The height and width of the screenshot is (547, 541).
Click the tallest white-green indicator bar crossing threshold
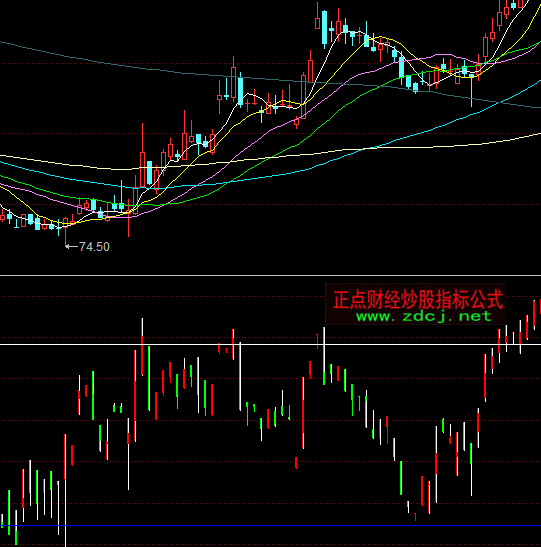[324, 356]
